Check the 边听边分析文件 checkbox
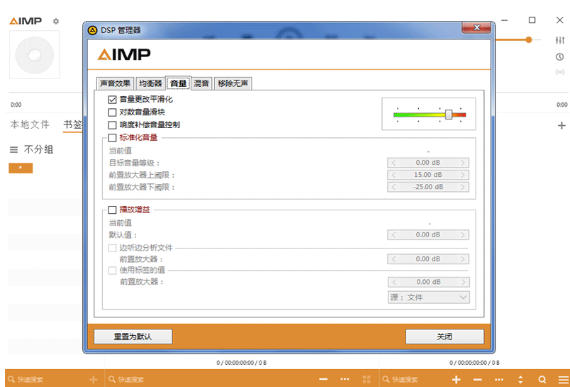The image size is (570, 387). 112,248
